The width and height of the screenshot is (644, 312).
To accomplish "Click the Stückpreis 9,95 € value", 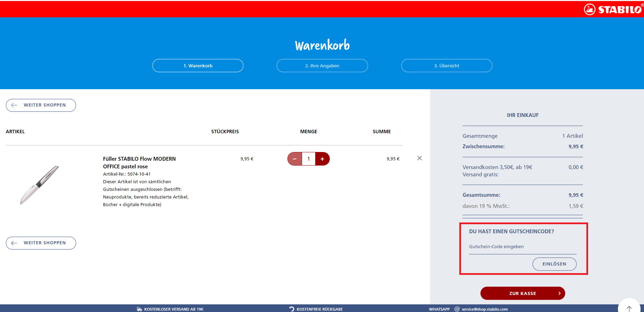I will click(247, 159).
